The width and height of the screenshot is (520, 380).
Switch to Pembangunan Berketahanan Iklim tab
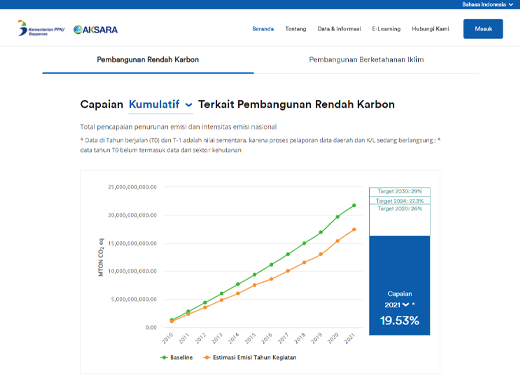tap(366, 60)
